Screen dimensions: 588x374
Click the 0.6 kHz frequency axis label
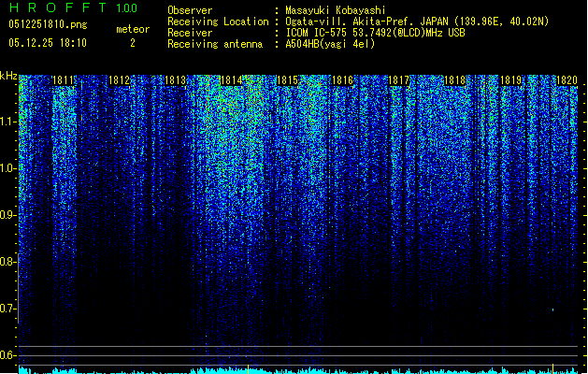tap(7, 355)
